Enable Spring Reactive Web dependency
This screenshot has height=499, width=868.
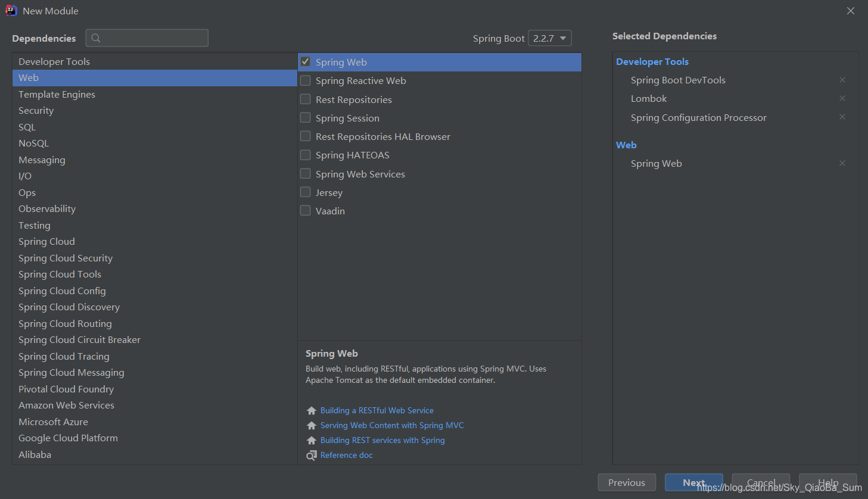tap(305, 80)
